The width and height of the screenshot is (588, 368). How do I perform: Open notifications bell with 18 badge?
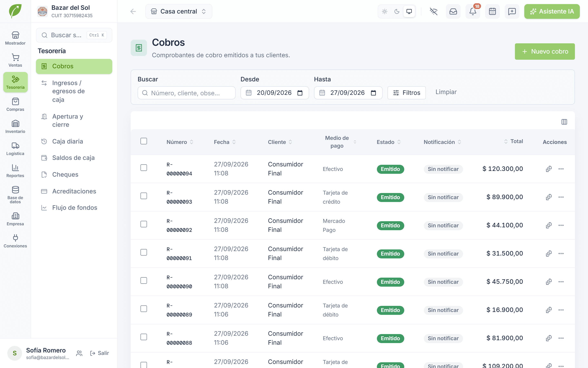[x=473, y=11]
